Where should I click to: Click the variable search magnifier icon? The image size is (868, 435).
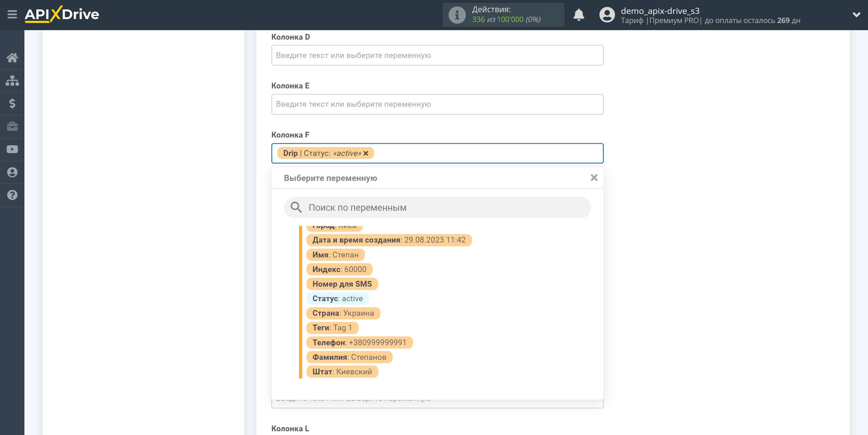tap(296, 207)
